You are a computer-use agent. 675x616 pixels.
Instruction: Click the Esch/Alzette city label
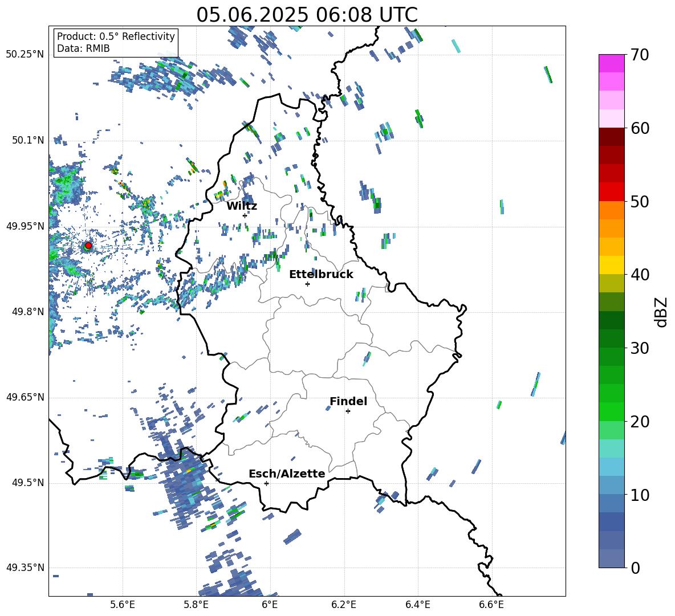287,474
